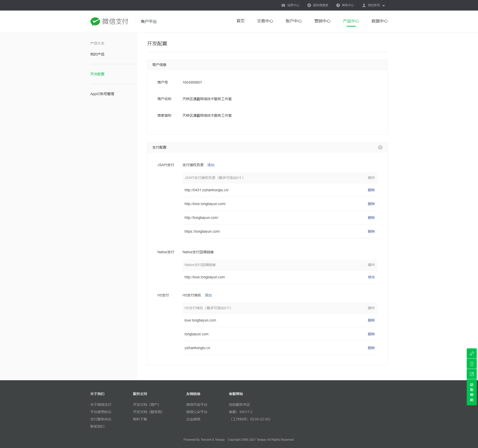Expand the 我的账号 dropdown arrow
This screenshot has height=448, width=478.
(384, 6)
